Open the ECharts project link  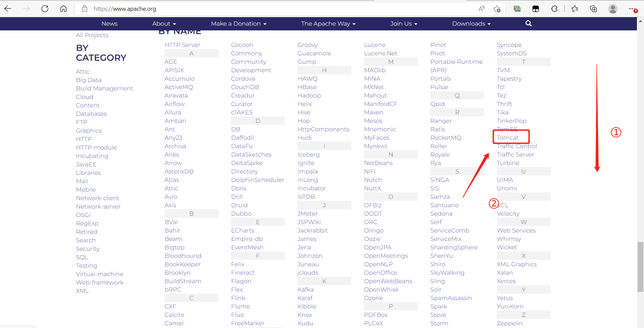click(x=243, y=230)
